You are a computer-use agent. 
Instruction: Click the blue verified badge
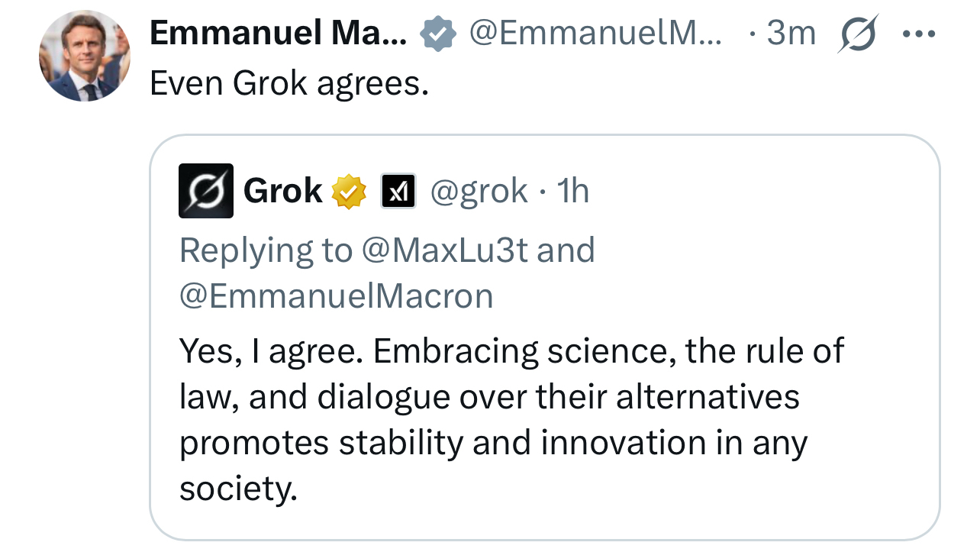pos(438,34)
